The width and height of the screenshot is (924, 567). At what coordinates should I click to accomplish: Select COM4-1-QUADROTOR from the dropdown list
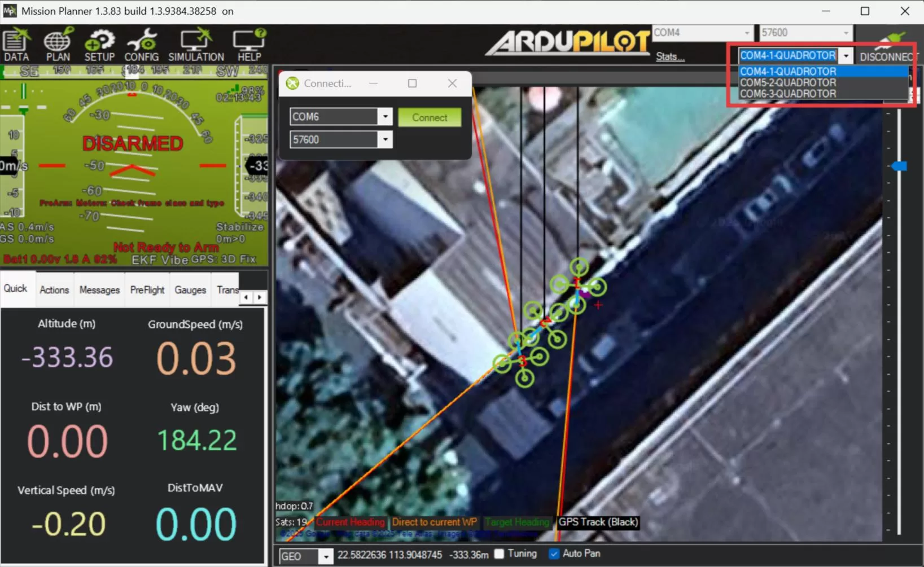823,72
